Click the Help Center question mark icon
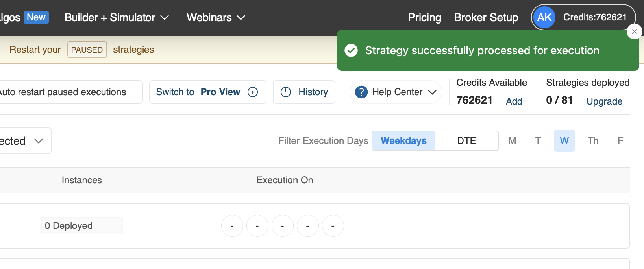Screen dimensions: 644x269 (x=361, y=92)
